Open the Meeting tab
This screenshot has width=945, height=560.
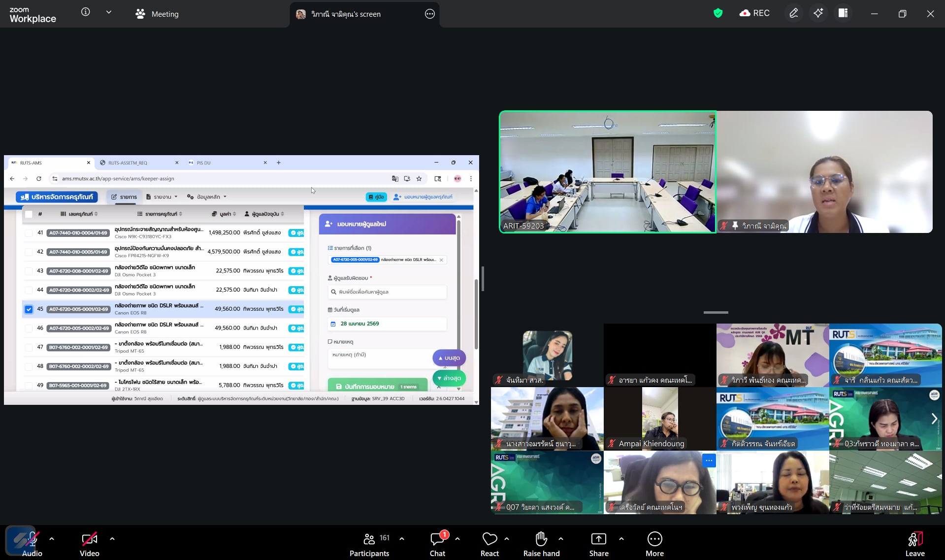tap(157, 14)
